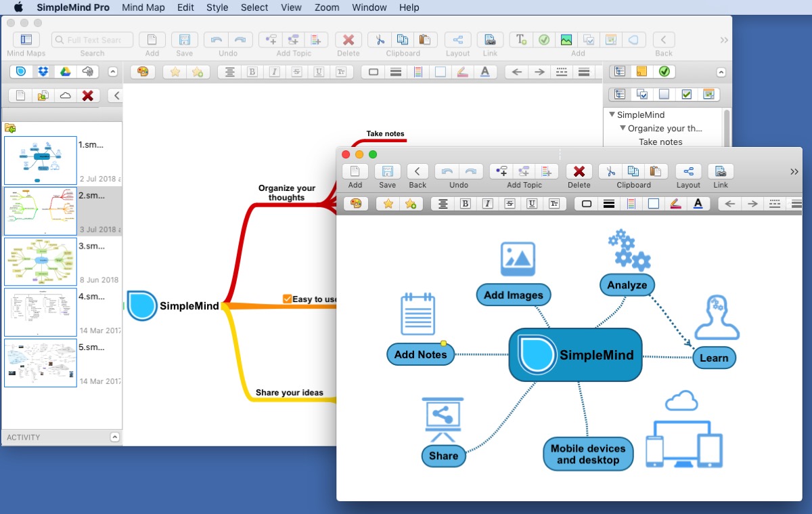Expand the ACTIVITY panel chevron

pyautogui.click(x=114, y=437)
